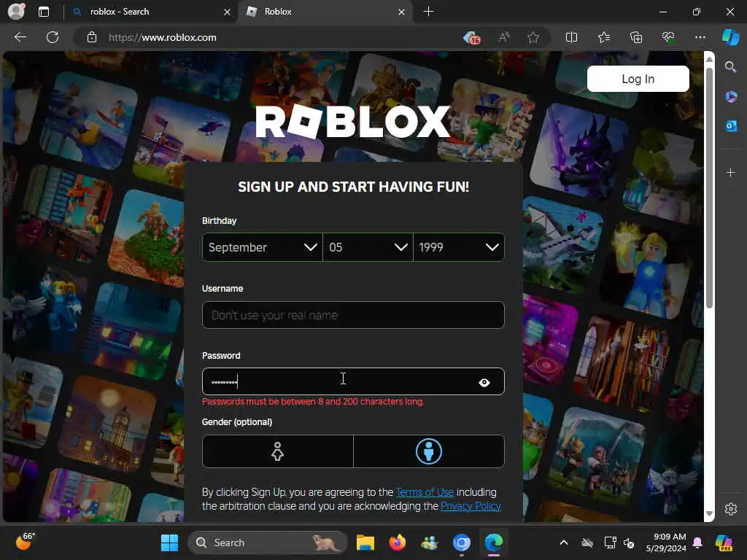The width and height of the screenshot is (747, 560).
Task: Click the Password input field
Action: pyautogui.click(x=353, y=381)
